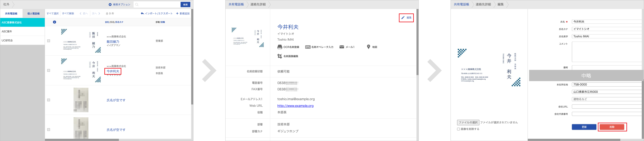Click the plus icon for search options
644x141 pixels.
(110, 4)
